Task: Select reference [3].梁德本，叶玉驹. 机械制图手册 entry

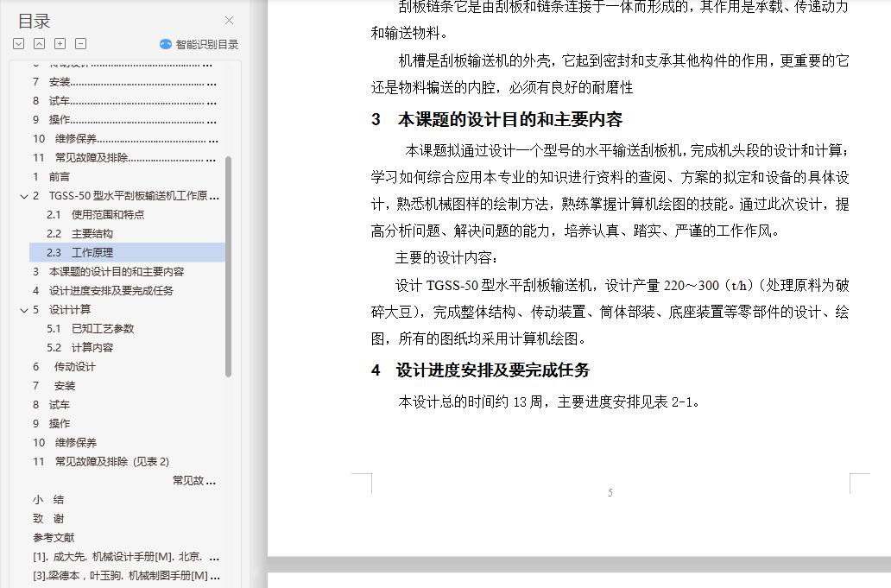Action: point(125,576)
